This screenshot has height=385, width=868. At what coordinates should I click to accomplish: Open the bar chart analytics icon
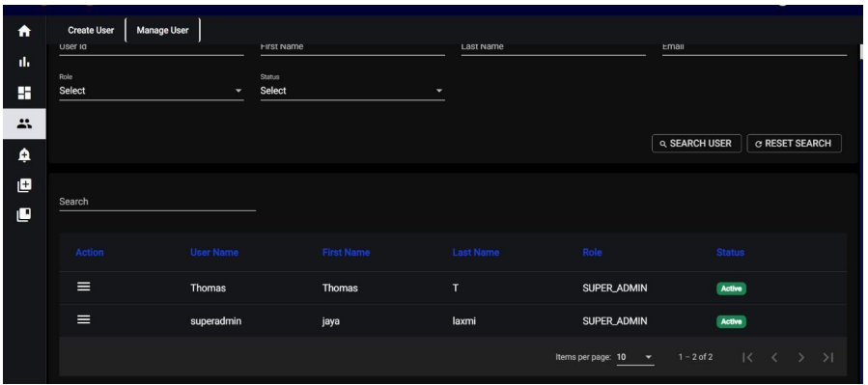coord(24,62)
